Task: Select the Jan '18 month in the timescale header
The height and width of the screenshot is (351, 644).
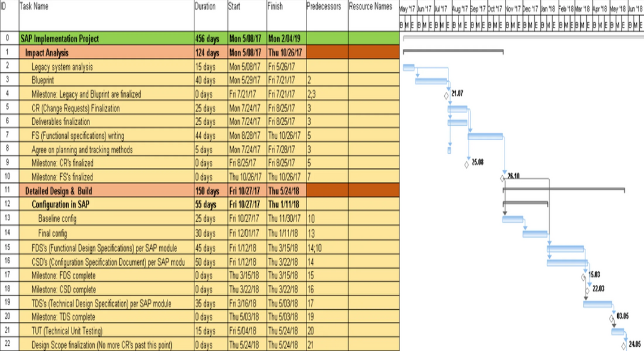Action: [x=547, y=10]
